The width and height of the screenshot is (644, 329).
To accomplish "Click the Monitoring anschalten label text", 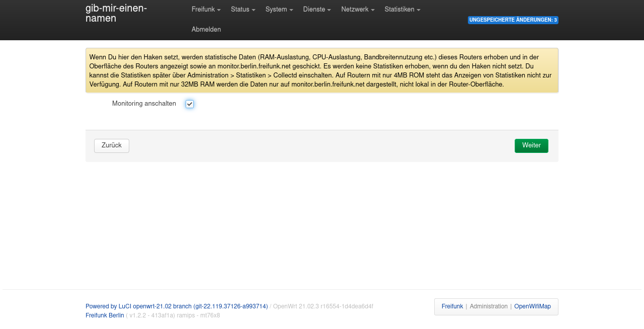I will [144, 104].
